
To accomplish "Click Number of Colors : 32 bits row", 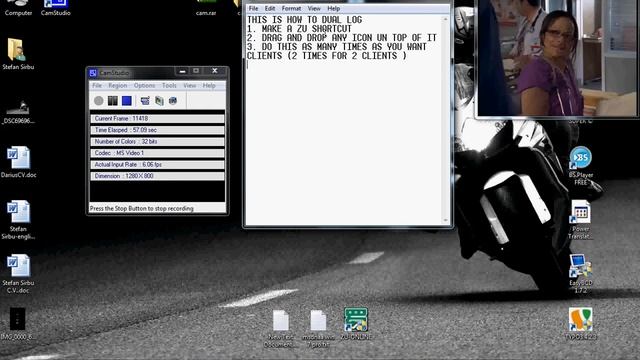I will pos(157,142).
